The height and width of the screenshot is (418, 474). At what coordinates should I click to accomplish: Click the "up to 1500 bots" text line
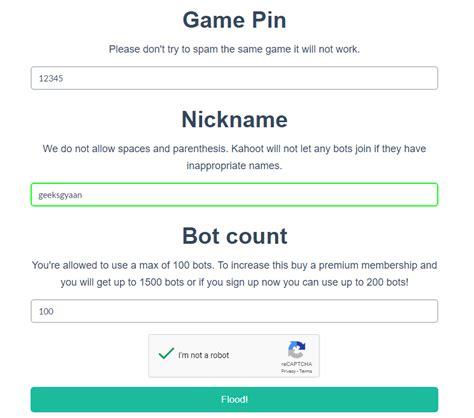pos(234,282)
